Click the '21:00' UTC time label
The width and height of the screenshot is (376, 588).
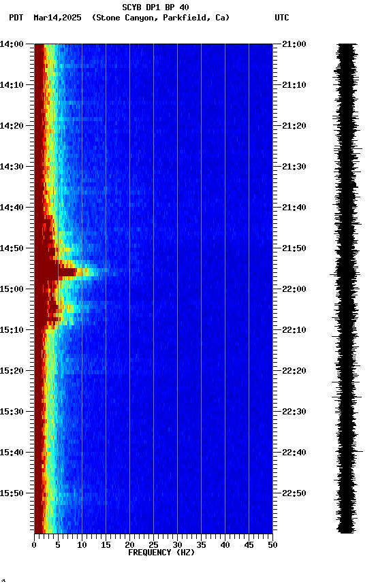click(294, 44)
